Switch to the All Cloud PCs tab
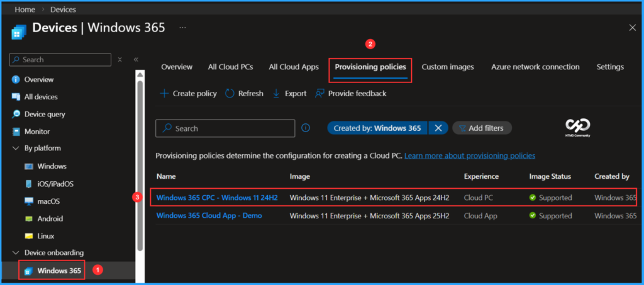644x285 pixels. click(230, 67)
